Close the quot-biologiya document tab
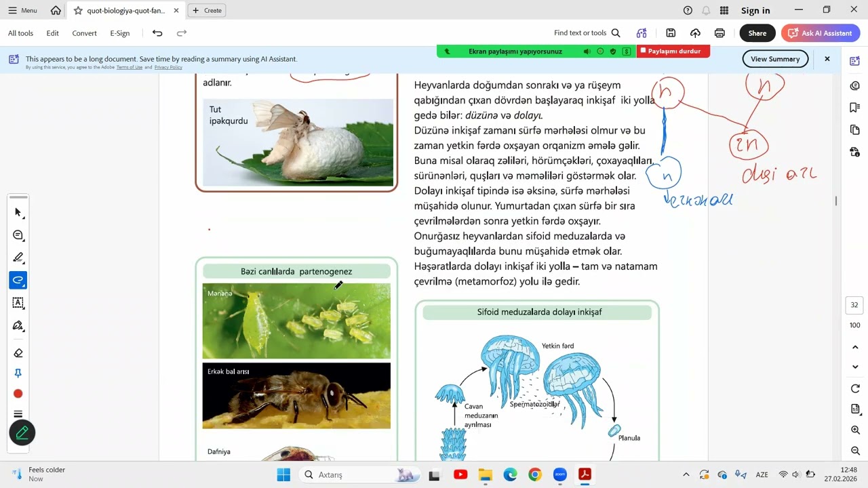868x488 pixels. click(176, 11)
